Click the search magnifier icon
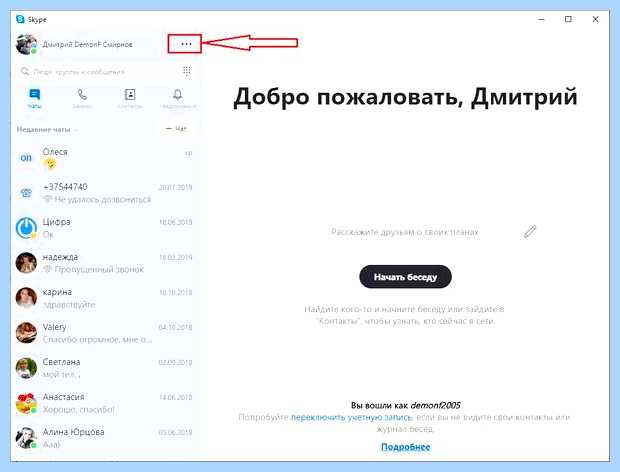Viewport: 620px width, 472px height. 25,72
